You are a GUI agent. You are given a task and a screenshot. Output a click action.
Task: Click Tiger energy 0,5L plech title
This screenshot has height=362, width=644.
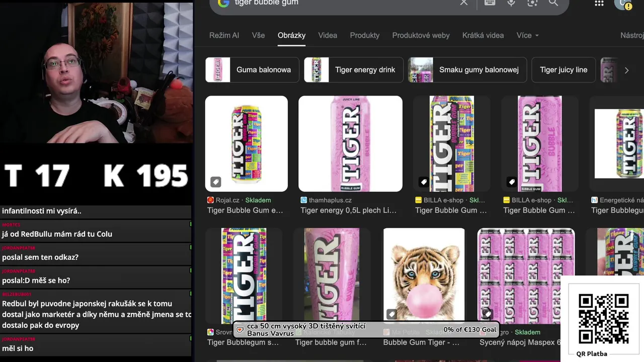pos(349,210)
